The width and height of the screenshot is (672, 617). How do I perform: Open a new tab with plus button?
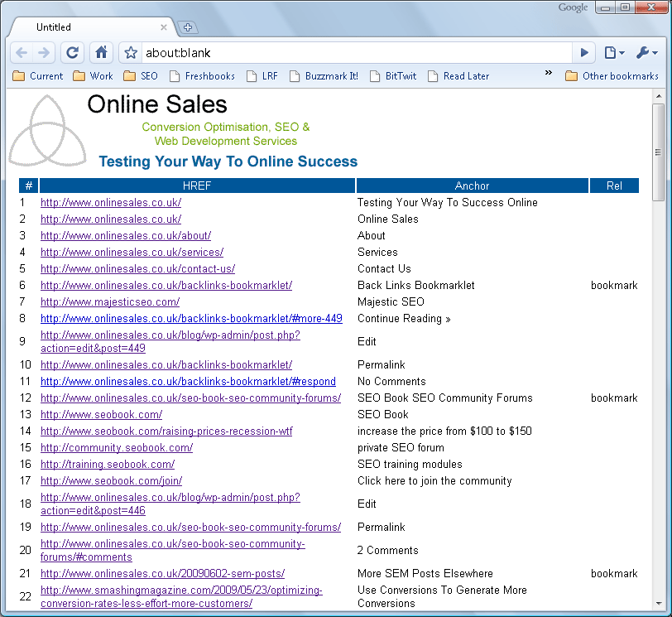point(187,27)
